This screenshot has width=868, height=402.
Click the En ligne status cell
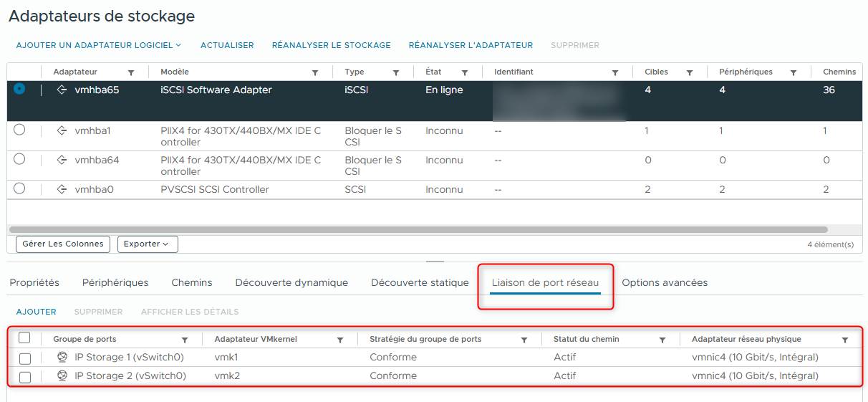444,90
